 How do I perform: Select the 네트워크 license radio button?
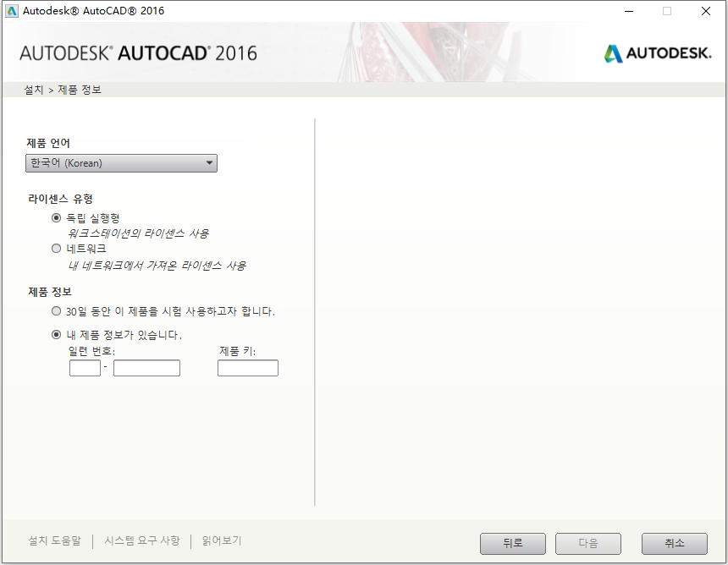56,248
